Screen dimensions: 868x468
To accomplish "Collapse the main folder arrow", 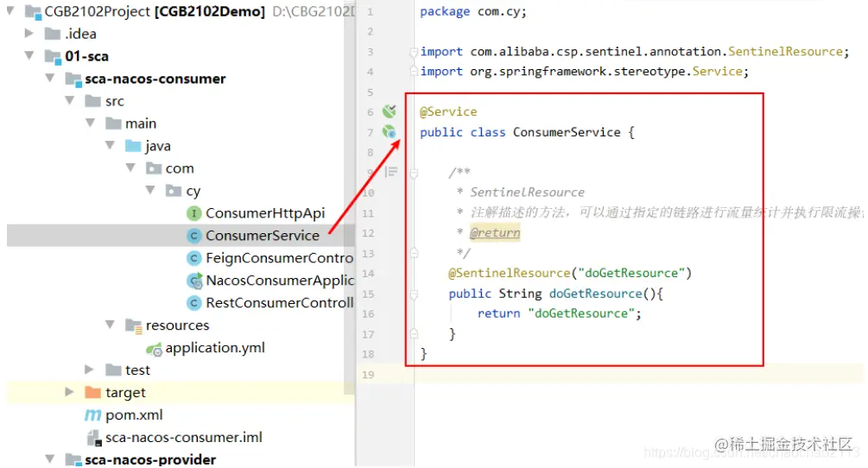I will [x=90, y=123].
